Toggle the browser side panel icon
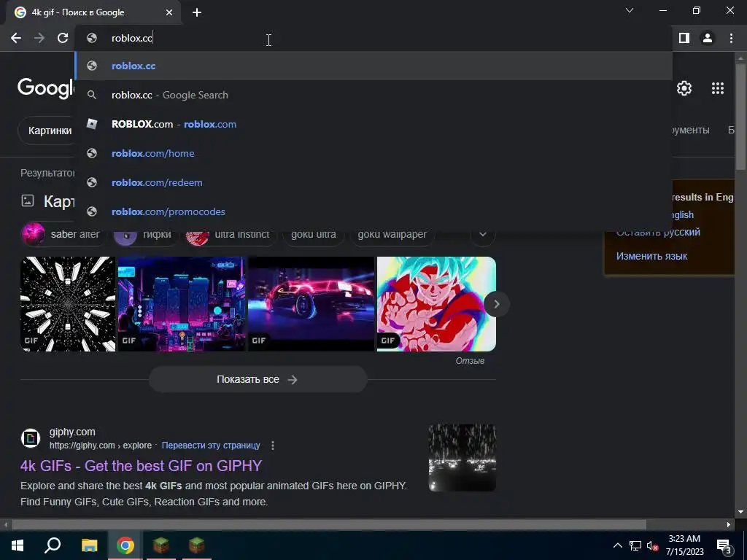 pyautogui.click(x=684, y=38)
